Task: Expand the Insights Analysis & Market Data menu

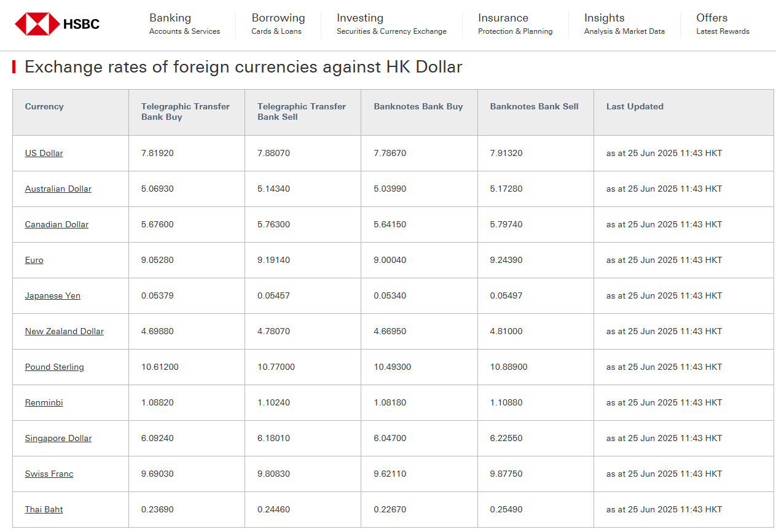Action: [624, 24]
